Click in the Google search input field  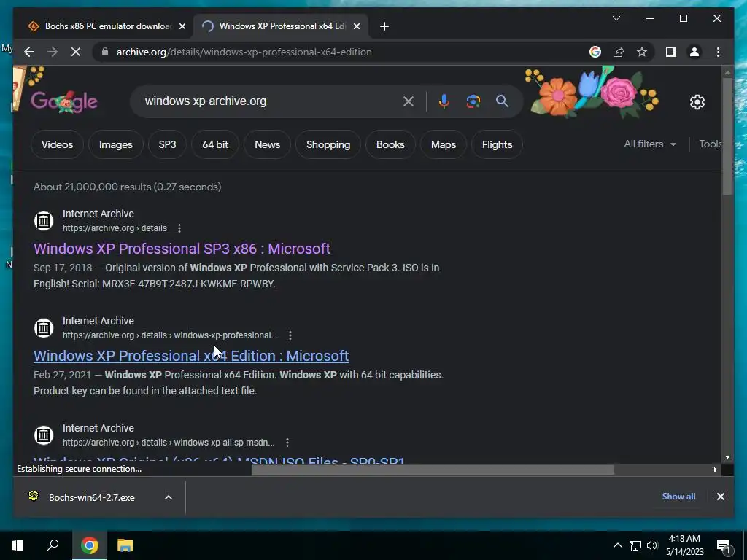point(269,101)
